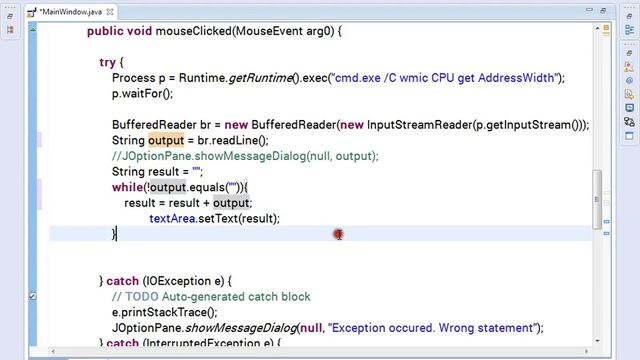
Task: Open the Console view icon
Action: (629, 108)
